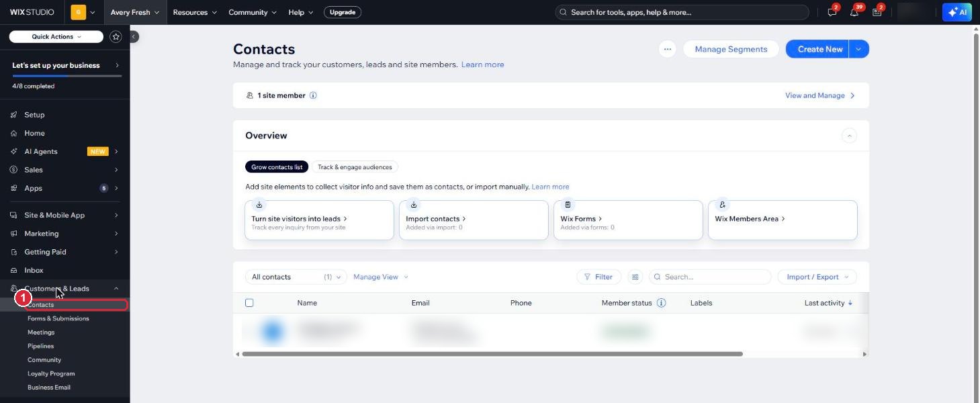
Task: Click Learn more in the Overview section
Action: [550, 187]
